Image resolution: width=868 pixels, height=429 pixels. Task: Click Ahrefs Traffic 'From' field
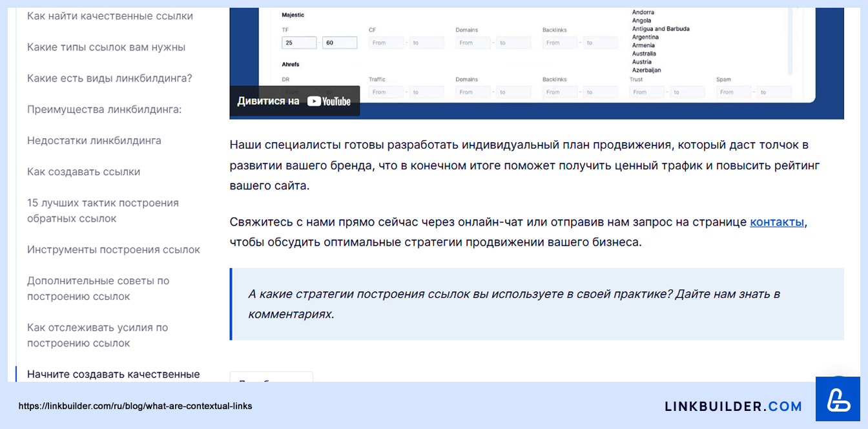tap(386, 92)
